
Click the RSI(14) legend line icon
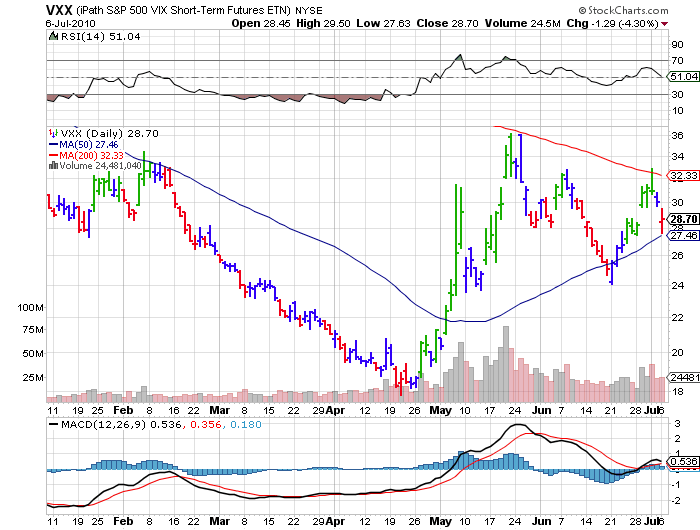pyautogui.click(x=54, y=35)
